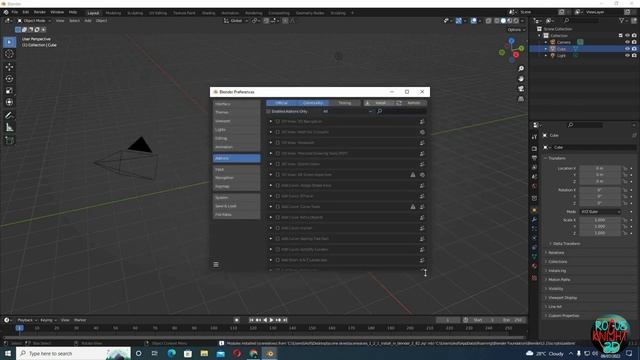Open the Interface section in Preferences
Viewport: 640px width, 360px height.
pos(236,104)
